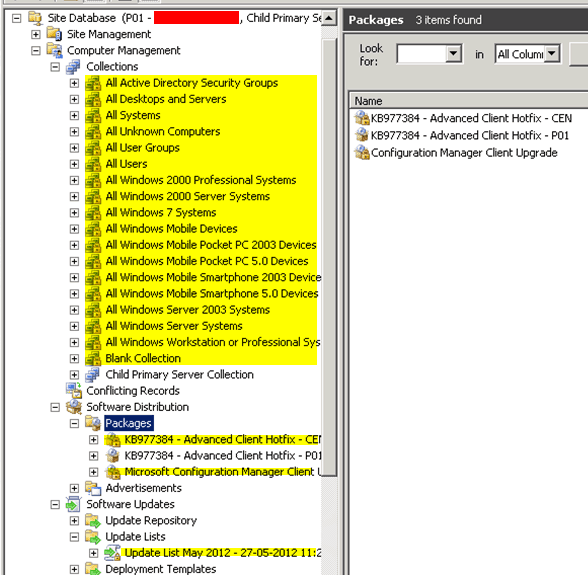This screenshot has width=588, height=575.
Task: Click the KB977384 P01 package icon in tree
Action: point(112,455)
